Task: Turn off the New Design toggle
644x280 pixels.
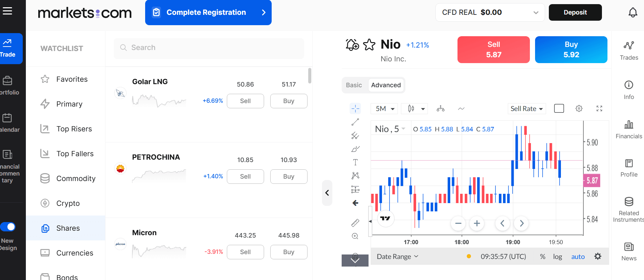Action: (8, 227)
